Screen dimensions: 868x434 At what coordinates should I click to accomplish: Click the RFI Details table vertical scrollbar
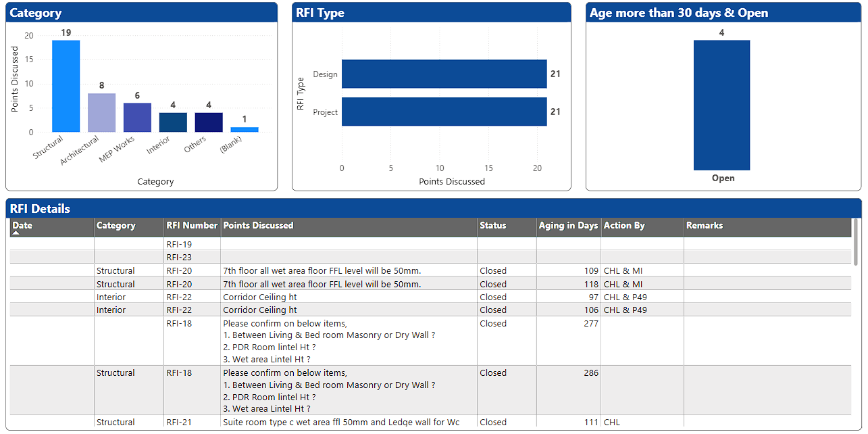pos(857,242)
